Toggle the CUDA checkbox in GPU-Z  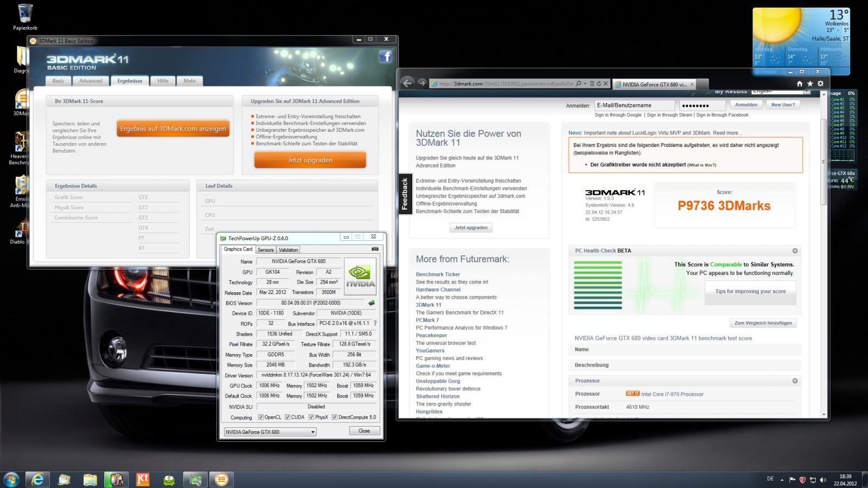[x=288, y=417]
